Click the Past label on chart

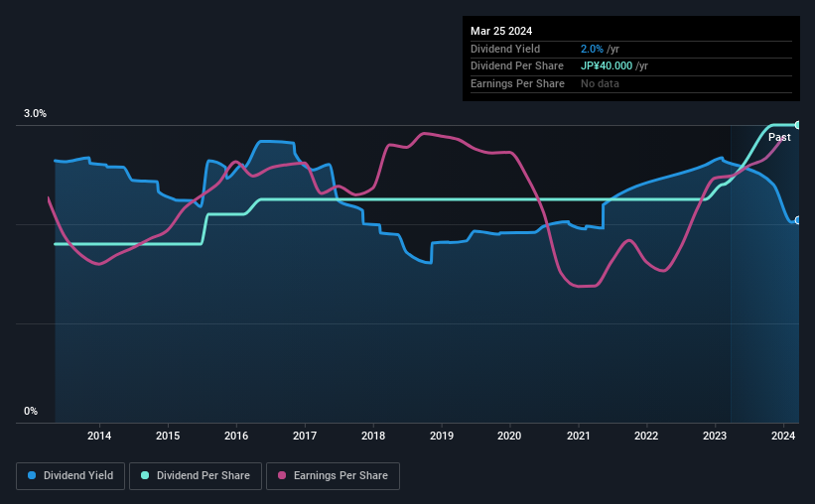(x=779, y=137)
